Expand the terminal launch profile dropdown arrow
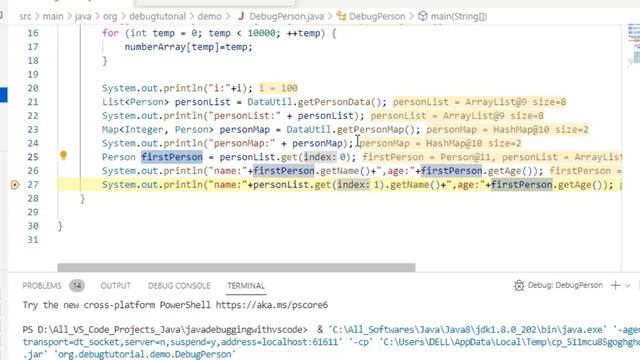 (628, 286)
